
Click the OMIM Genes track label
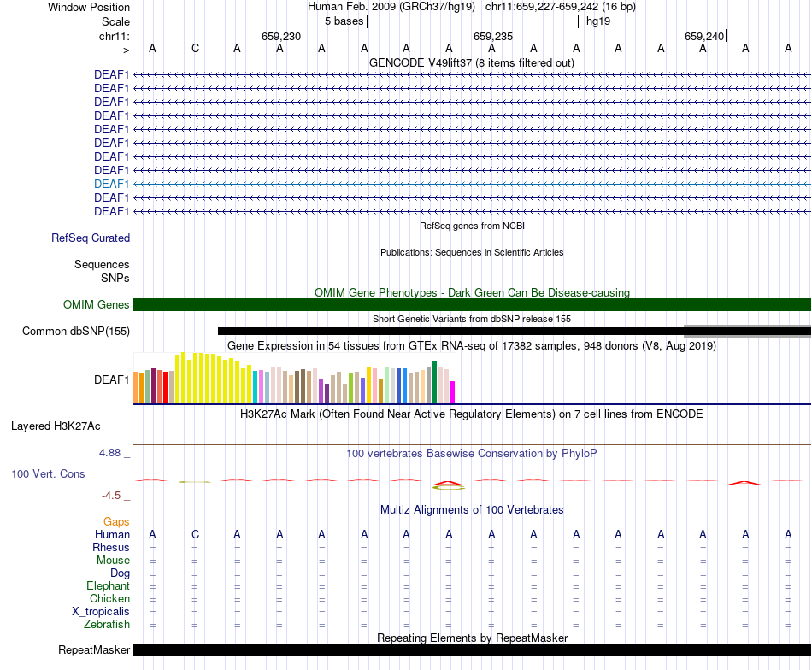click(96, 304)
